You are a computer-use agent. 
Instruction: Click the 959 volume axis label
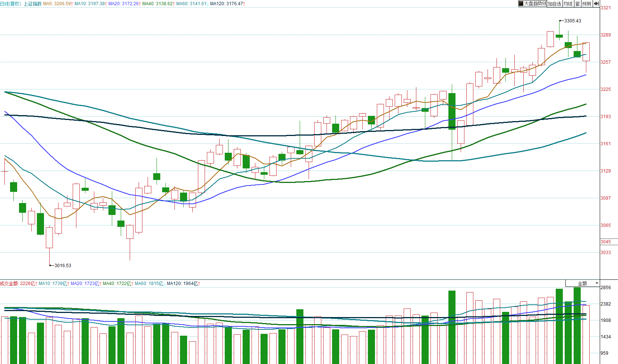(x=605, y=353)
